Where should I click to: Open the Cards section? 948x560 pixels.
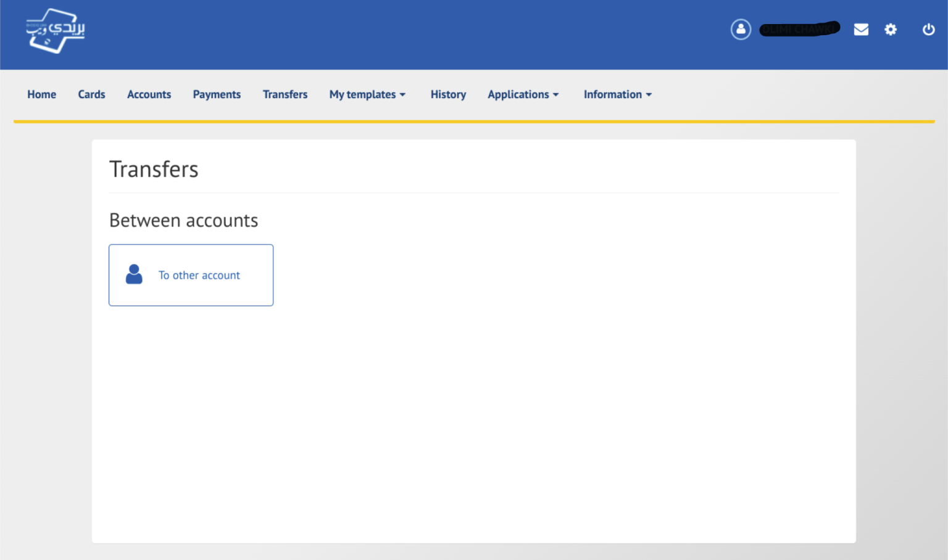(91, 94)
